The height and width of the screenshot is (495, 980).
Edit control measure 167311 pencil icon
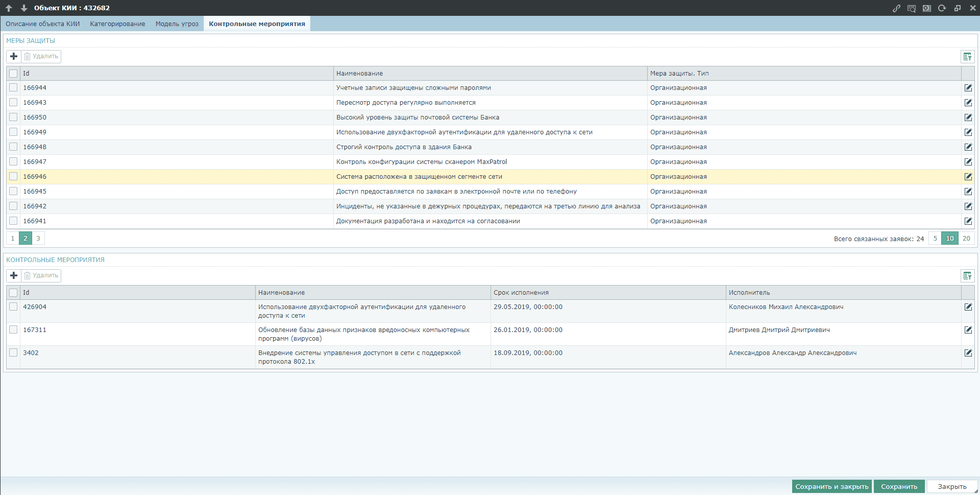pos(968,330)
